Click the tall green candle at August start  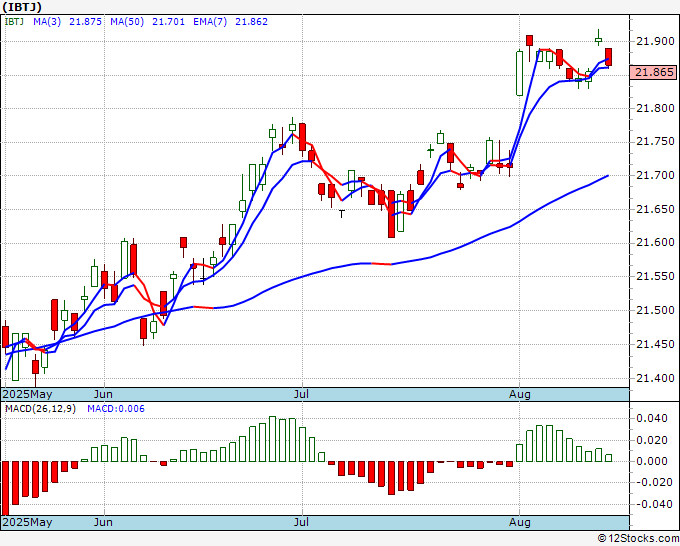pyautogui.click(x=520, y=73)
